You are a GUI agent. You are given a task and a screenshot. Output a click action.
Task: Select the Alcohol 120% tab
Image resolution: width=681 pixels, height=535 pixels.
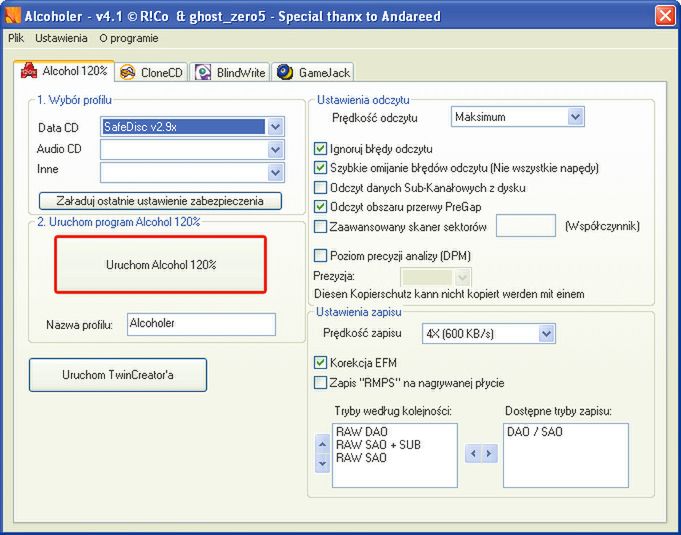tap(64, 71)
